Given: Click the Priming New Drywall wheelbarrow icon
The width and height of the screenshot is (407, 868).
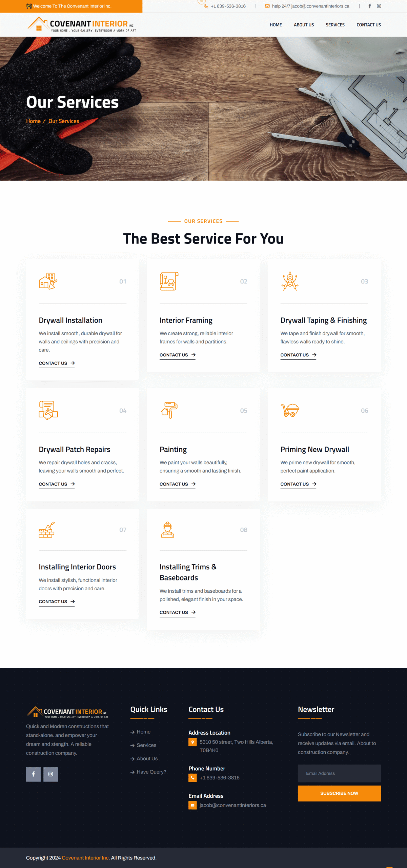Looking at the screenshot, I should pyautogui.click(x=290, y=410).
